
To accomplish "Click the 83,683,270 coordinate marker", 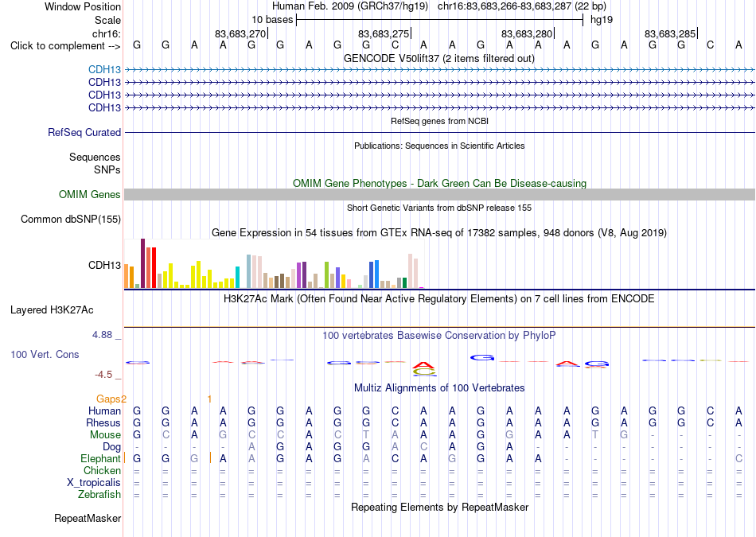I will [x=240, y=33].
